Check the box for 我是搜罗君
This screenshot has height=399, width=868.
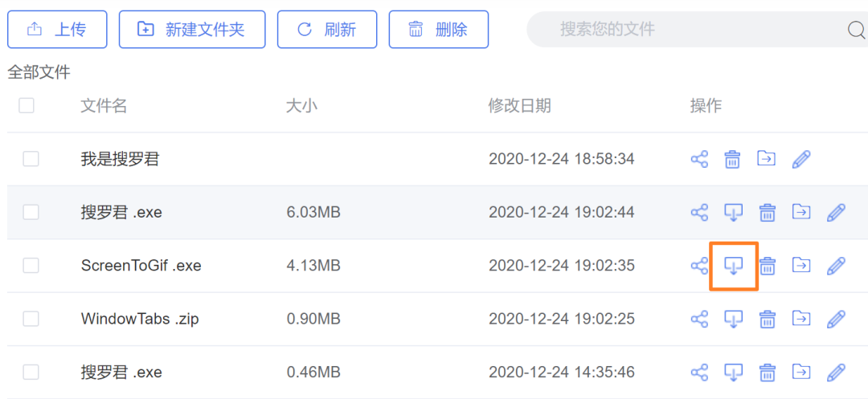31,159
